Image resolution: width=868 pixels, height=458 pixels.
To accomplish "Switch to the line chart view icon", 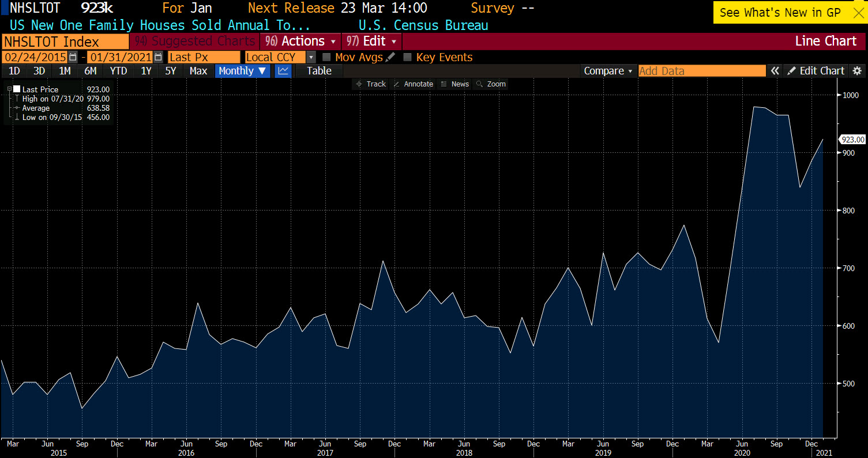I will coord(283,71).
